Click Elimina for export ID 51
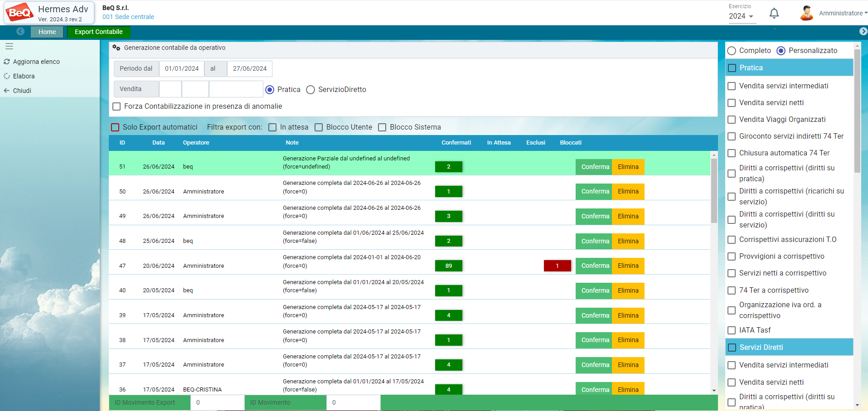 tap(628, 167)
